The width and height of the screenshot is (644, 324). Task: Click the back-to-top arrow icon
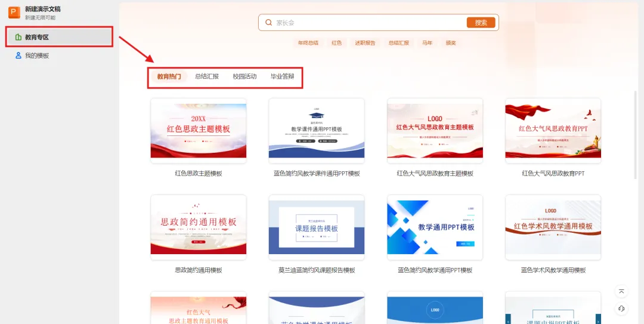click(x=621, y=292)
